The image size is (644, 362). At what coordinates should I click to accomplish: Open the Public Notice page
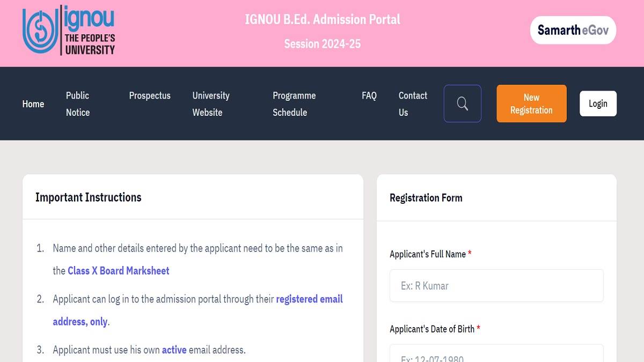pyautogui.click(x=77, y=104)
